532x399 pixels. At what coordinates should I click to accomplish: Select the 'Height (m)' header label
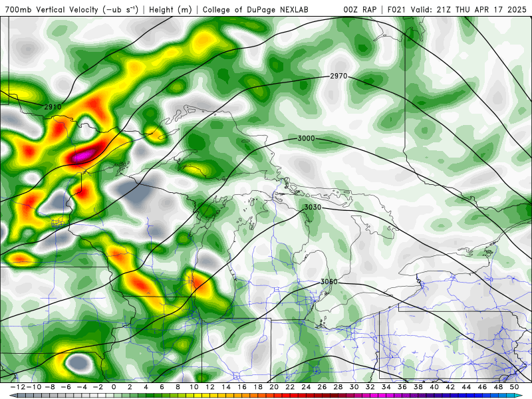click(x=170, y=9)
